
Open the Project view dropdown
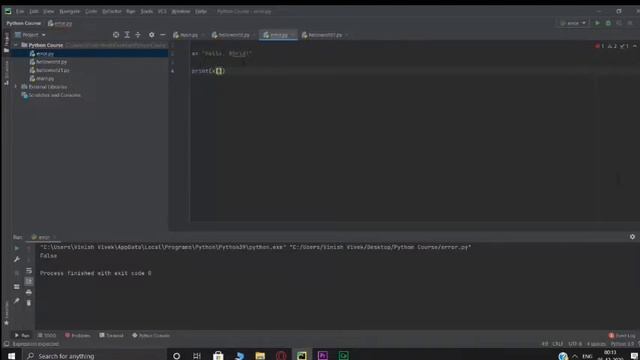[31, 35]
